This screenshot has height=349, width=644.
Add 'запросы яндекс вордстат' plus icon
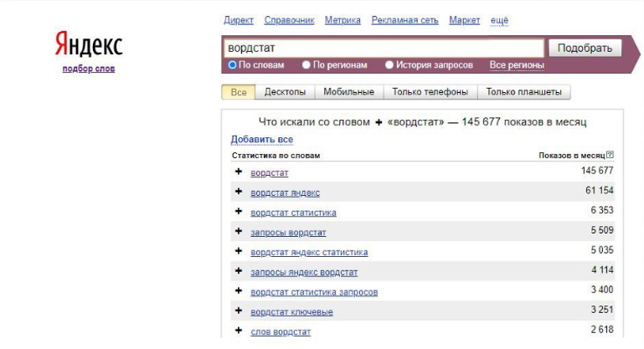238,270
